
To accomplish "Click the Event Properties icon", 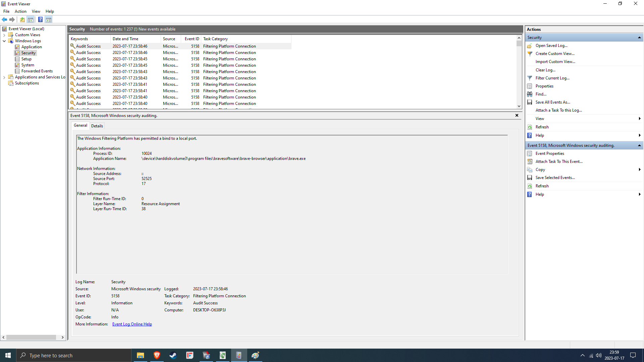I will [x=530, y=154].
